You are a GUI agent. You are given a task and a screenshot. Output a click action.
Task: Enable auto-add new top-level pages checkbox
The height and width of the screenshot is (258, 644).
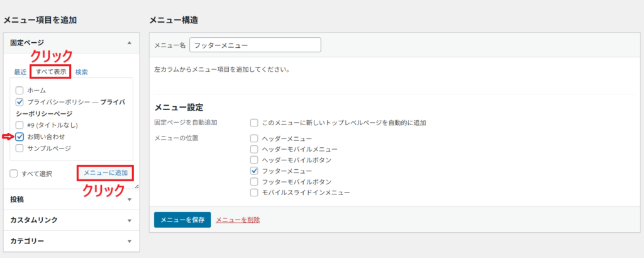click(254, 123)
